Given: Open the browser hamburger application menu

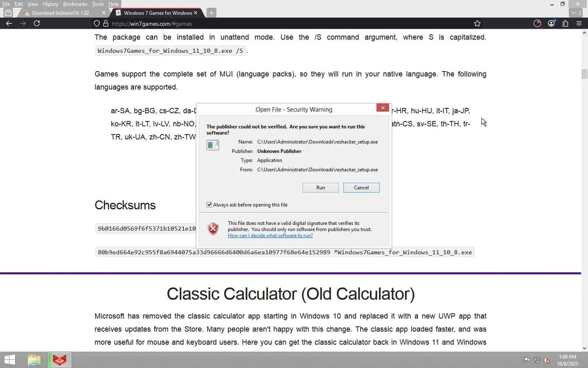Looking at the screenshot, I should tap(579, 23).
